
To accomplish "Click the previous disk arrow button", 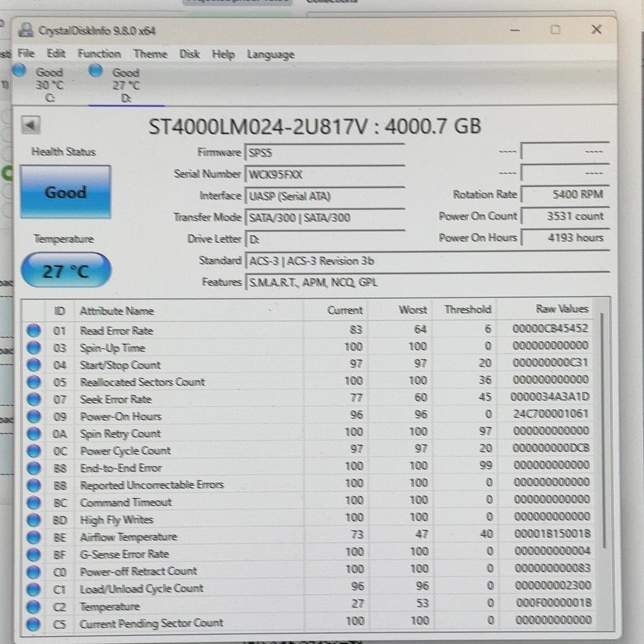I will click(31, 125).
